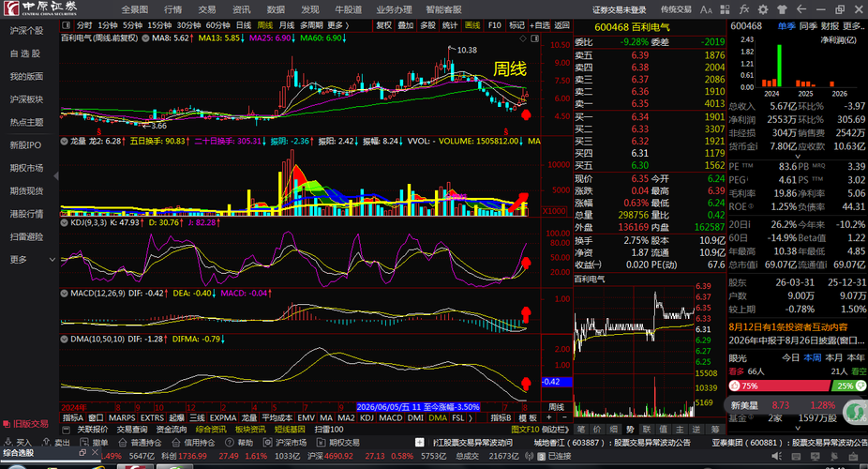Toggle 多股 multi-stock view
This screenshot has width=868, height=469.
[x=428, y=25]
